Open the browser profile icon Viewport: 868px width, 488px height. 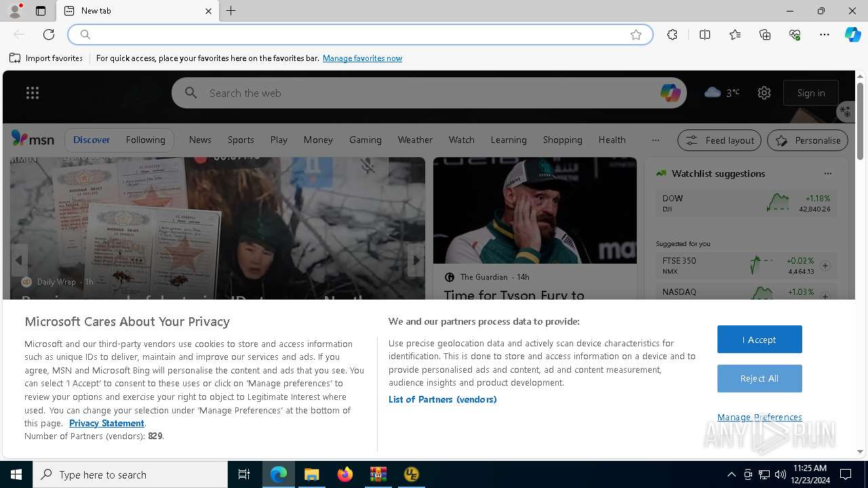[x=15, y=11]
